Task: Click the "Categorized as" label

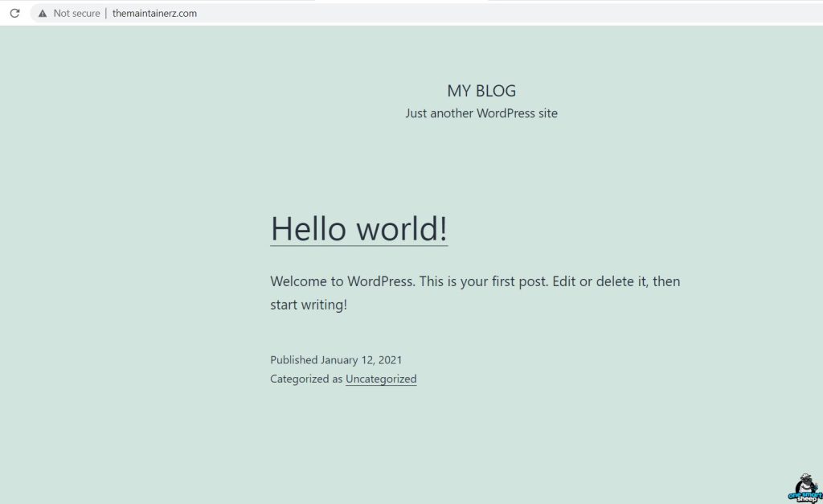Action: (x=306, y=379)
